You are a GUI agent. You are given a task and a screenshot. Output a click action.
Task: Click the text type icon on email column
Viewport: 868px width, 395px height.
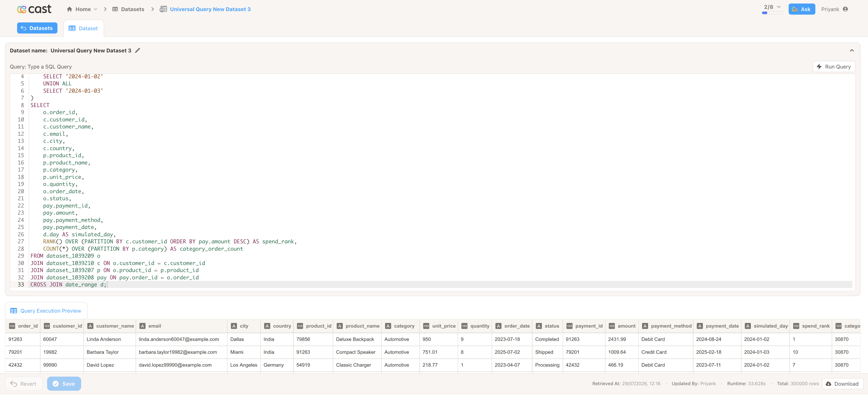pos(143,326)
